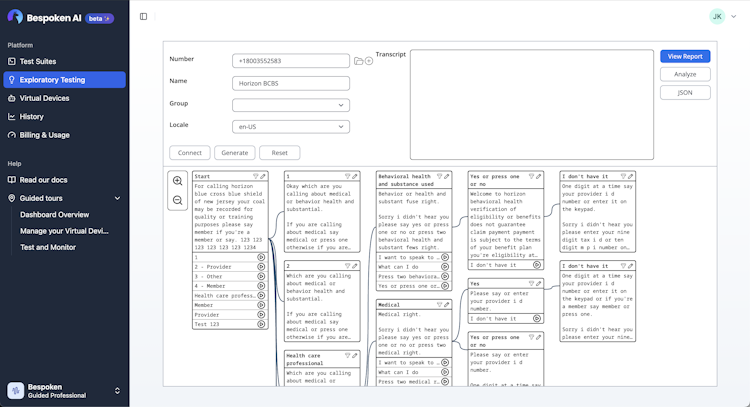
Task: Click the Reset button
Action: (x=280, y=153)
